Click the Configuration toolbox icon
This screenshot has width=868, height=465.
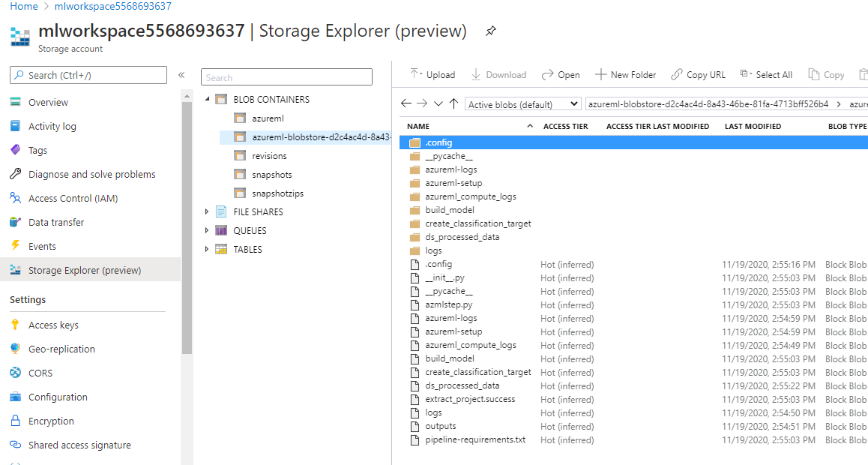[x=16, y=397]
